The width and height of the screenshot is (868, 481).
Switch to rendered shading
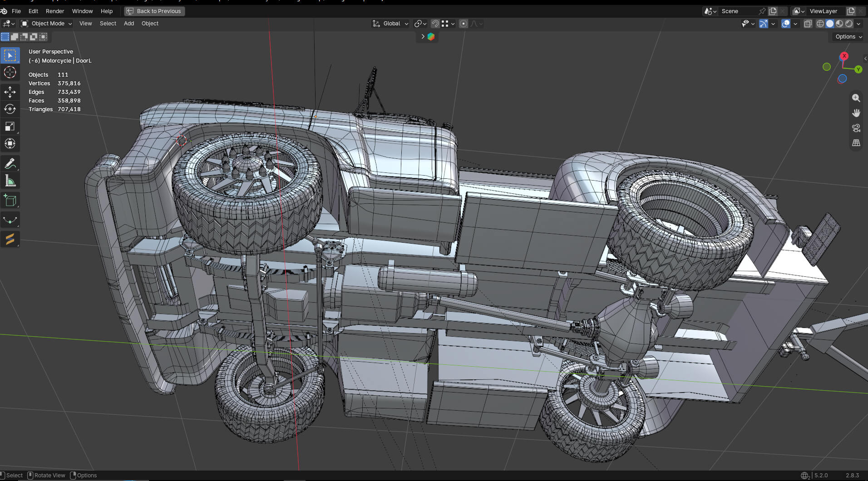click(x=849, y=24)
